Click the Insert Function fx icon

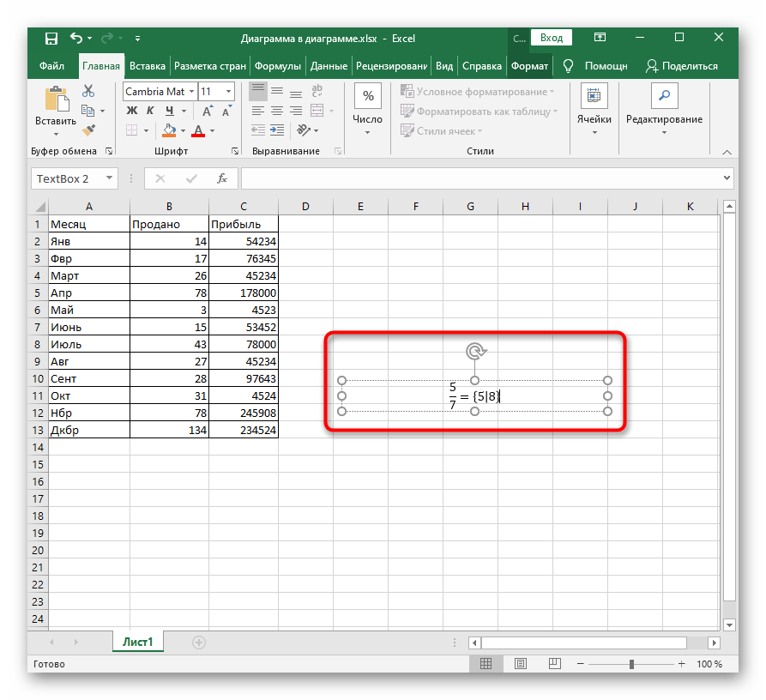point(221,178)
